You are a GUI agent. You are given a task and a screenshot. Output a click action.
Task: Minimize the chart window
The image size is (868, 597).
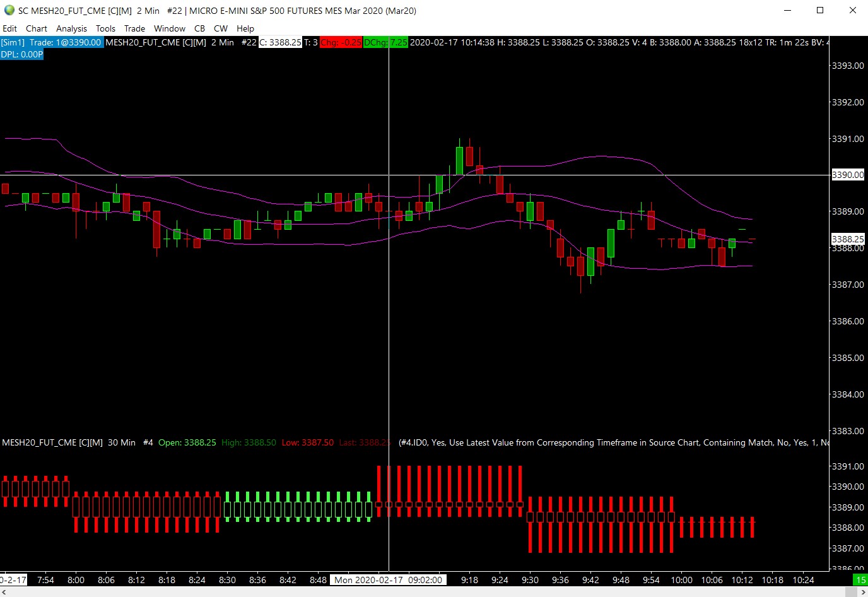(x=788, y=10)
